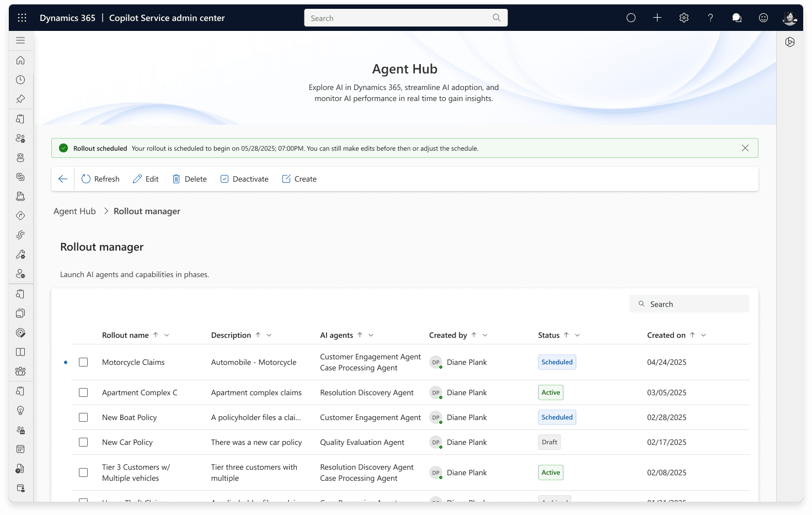
Task: Click the date 04/24/2025
Action: (x=667, y=362)
